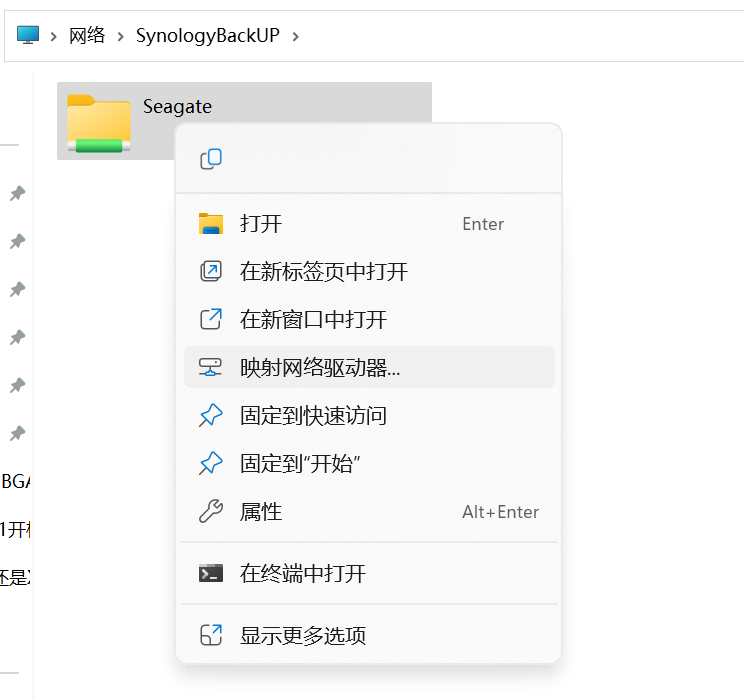
Task: Click the wrench icon beside 属性
Action: [x=211, y=512]
